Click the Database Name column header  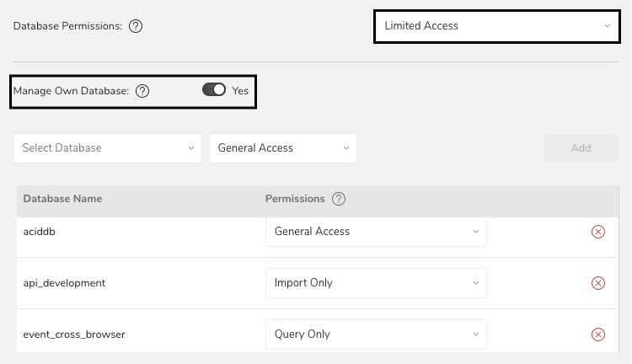(62, 199)
